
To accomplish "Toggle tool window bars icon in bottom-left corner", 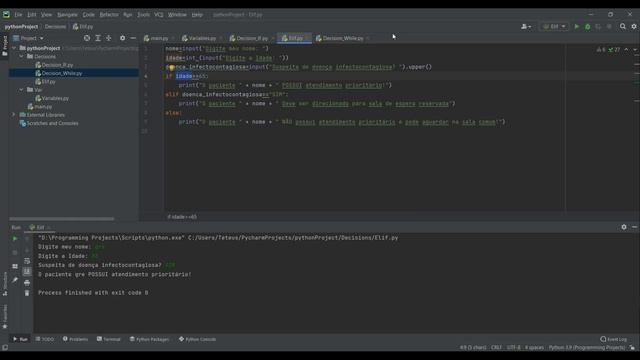I will pyautogui.click(x=5, y=347).
